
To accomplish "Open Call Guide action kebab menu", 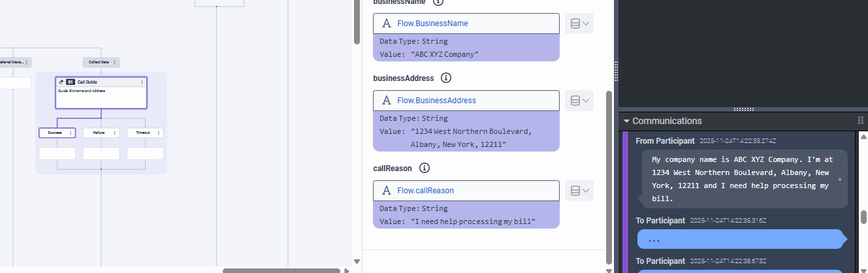I will click(x=142, y=82).
